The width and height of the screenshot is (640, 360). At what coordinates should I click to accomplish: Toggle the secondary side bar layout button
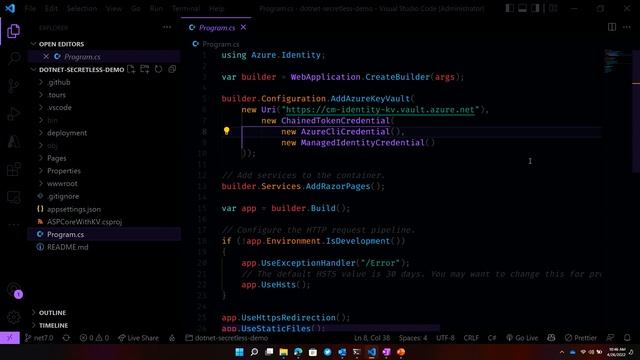coord(536,8)
